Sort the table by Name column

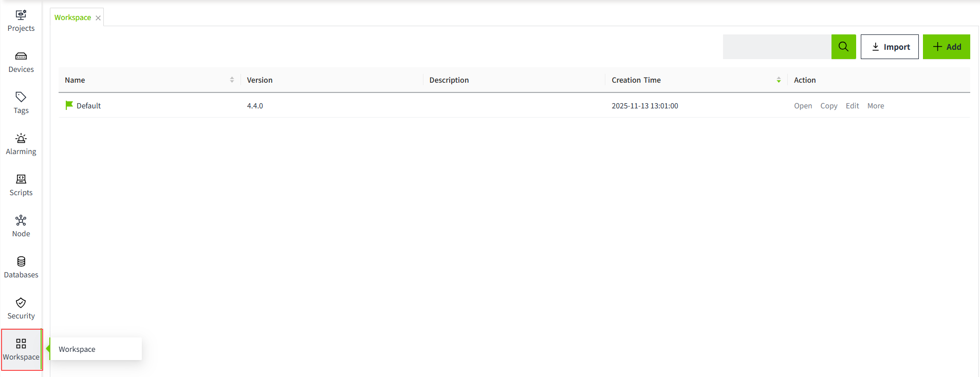[232, 80]
